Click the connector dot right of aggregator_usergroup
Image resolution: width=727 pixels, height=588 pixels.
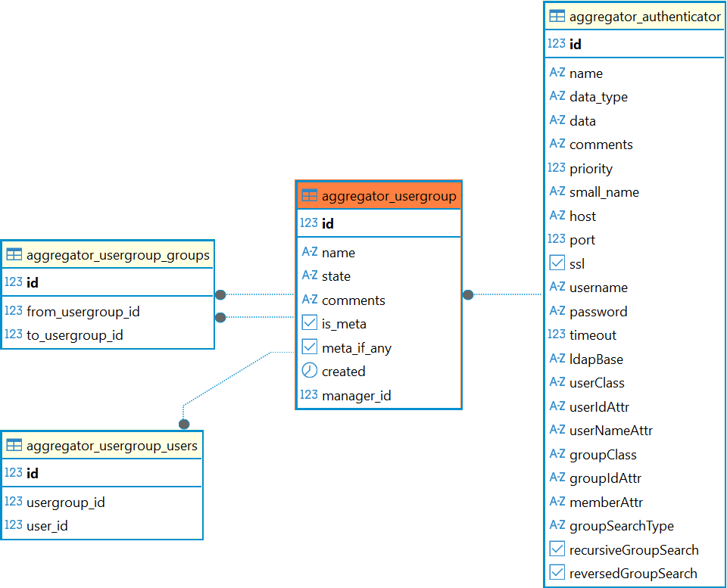[468, 294]
